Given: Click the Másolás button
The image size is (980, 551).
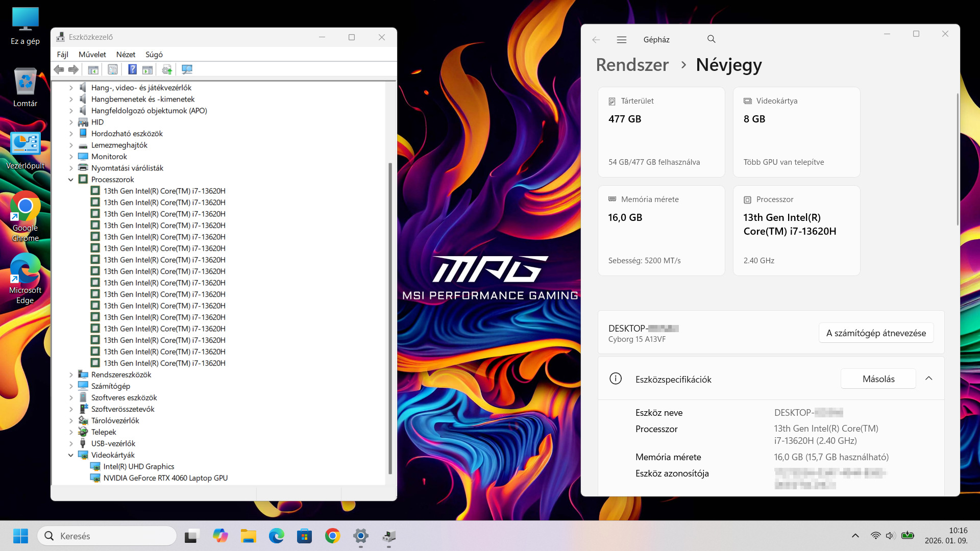Looking at the screenshot, I should 878,379.
